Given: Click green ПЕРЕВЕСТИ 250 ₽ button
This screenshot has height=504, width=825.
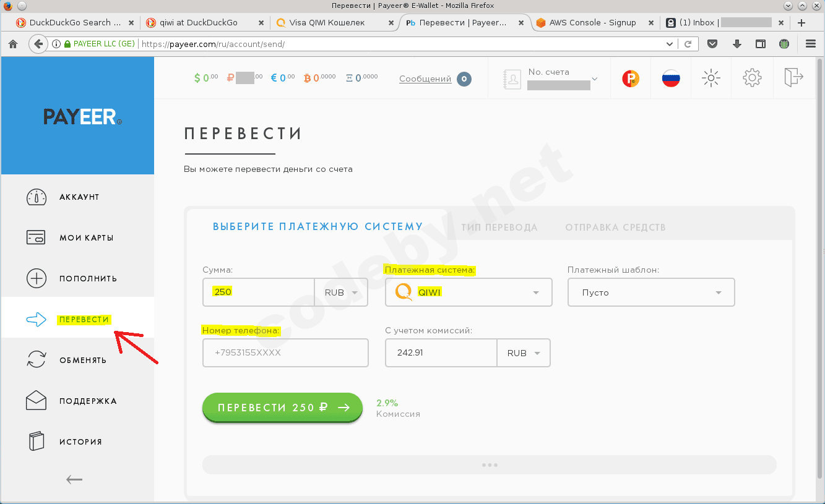Looking at the screenshot, I should coord(282,408).
